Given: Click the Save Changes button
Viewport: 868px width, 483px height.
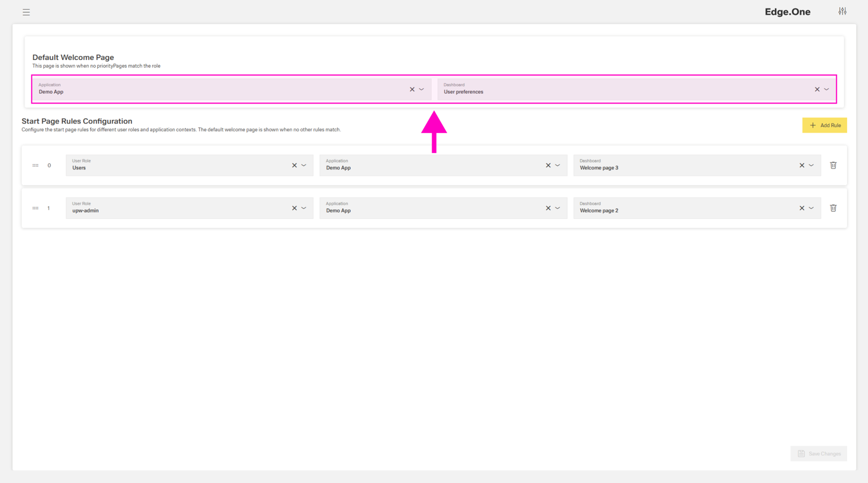Looking at the screenshot, I should coord(818,453).
